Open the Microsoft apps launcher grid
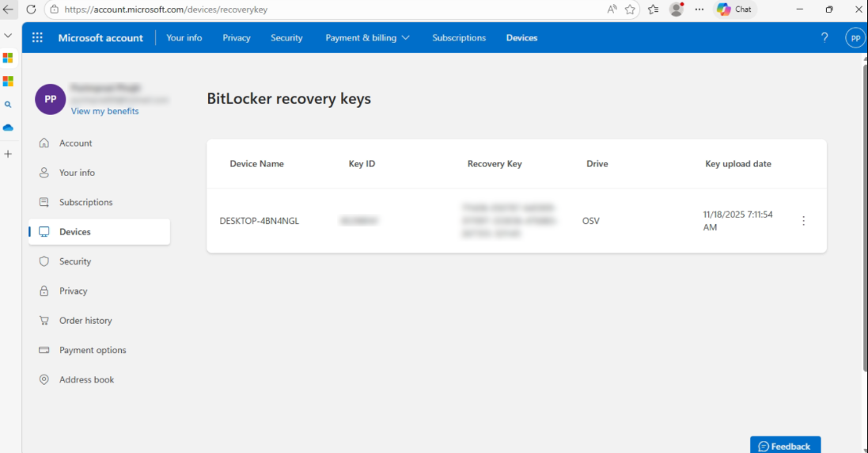 (x=37, y=38)
